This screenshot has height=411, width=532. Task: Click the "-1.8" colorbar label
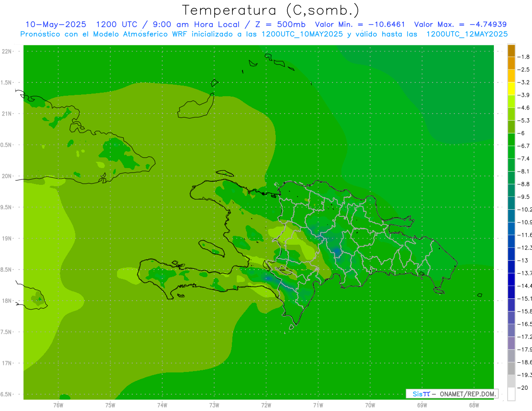[524, 57]
